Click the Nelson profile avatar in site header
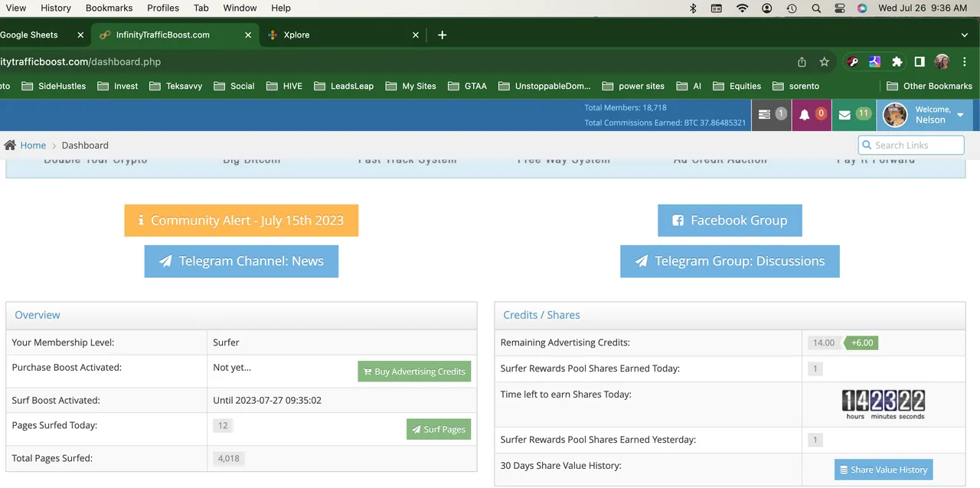The height and width of the screenshot is (488, 980). (895, 115)
